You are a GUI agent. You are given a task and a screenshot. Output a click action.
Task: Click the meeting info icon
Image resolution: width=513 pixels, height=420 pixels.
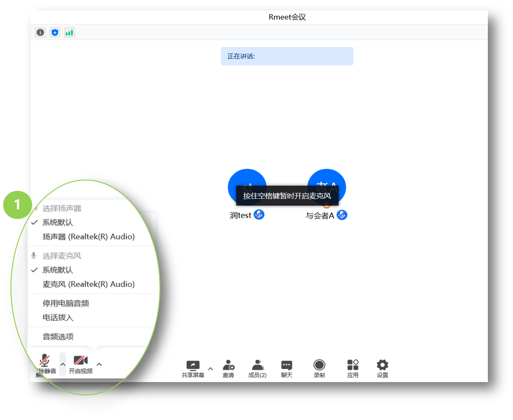[41, 32]
